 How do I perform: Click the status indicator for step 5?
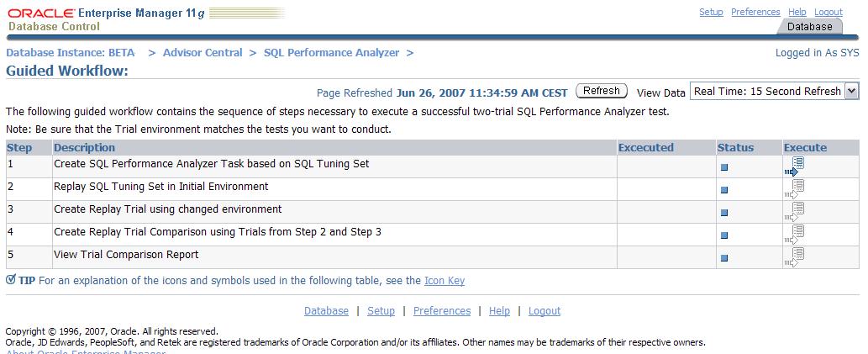pyautogui.click(x=724, y=258)
